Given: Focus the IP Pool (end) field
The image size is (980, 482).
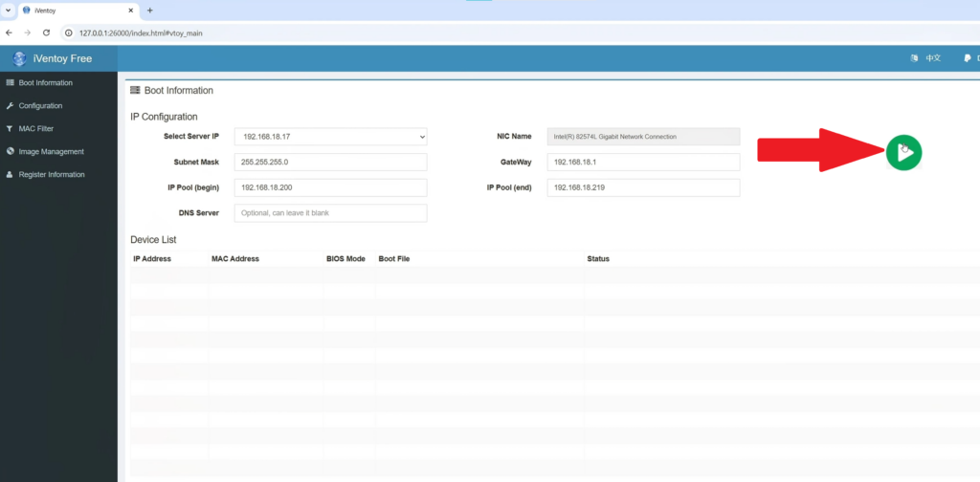Looking at the screenshot, I should click(643, 188).
